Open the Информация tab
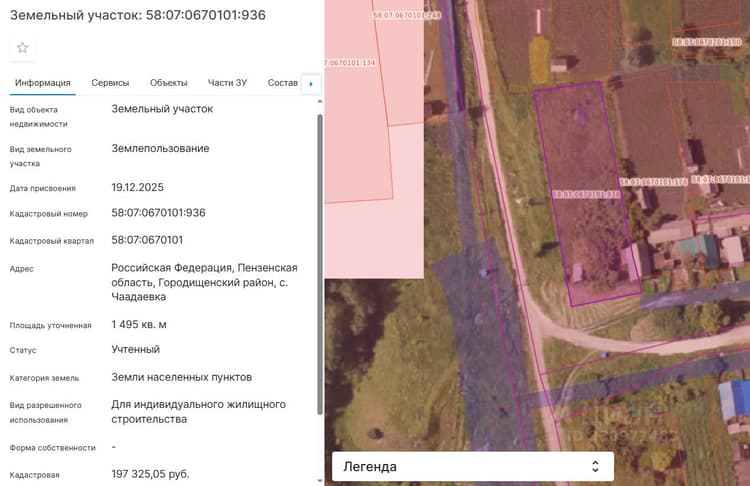Screen dimensions: 750x486 43,83
